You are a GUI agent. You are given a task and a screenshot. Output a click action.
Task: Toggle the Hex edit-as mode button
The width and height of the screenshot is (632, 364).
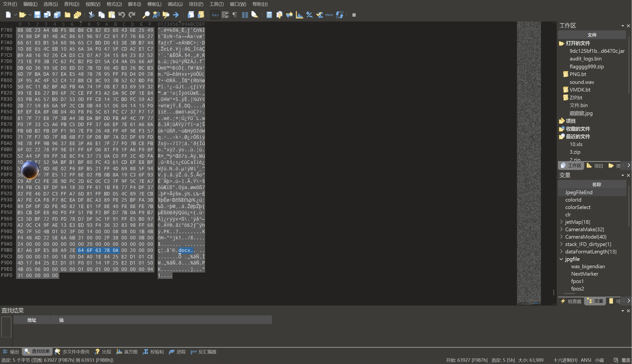pos(215,15)
